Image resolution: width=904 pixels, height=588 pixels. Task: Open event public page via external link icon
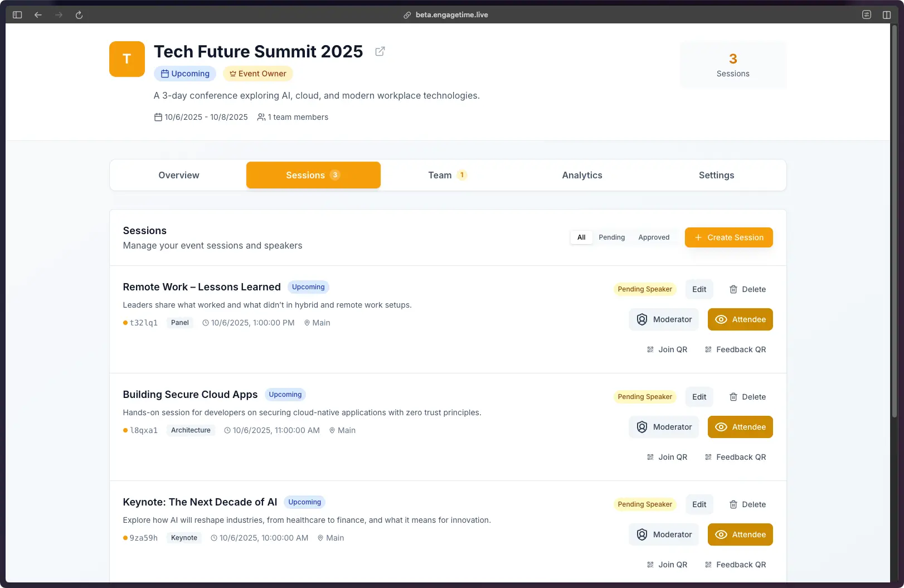pyautogui.click(x=380, y=51)
